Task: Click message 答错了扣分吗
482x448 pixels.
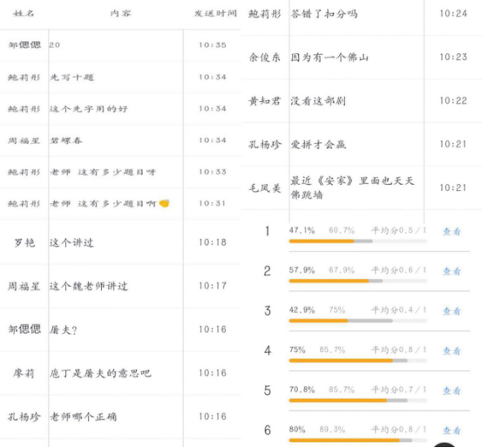Action: 324,14
